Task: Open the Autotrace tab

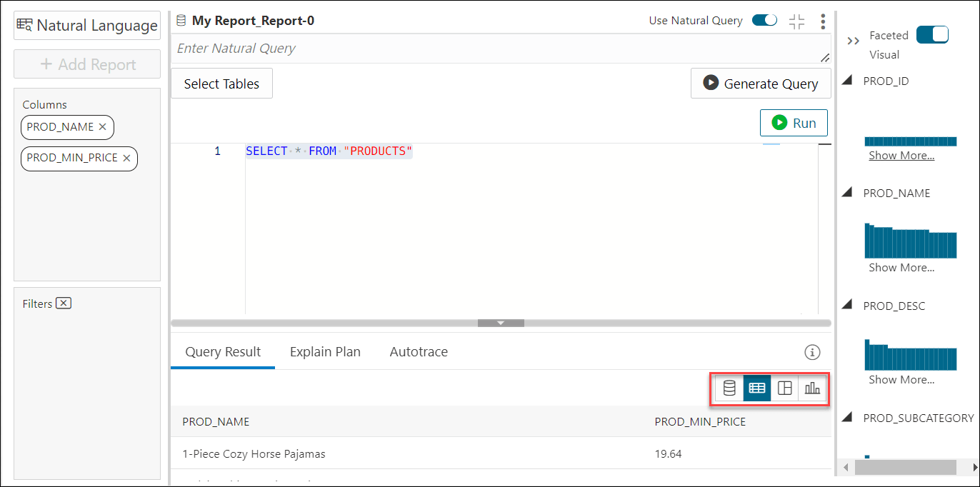Action: point(419,352)
